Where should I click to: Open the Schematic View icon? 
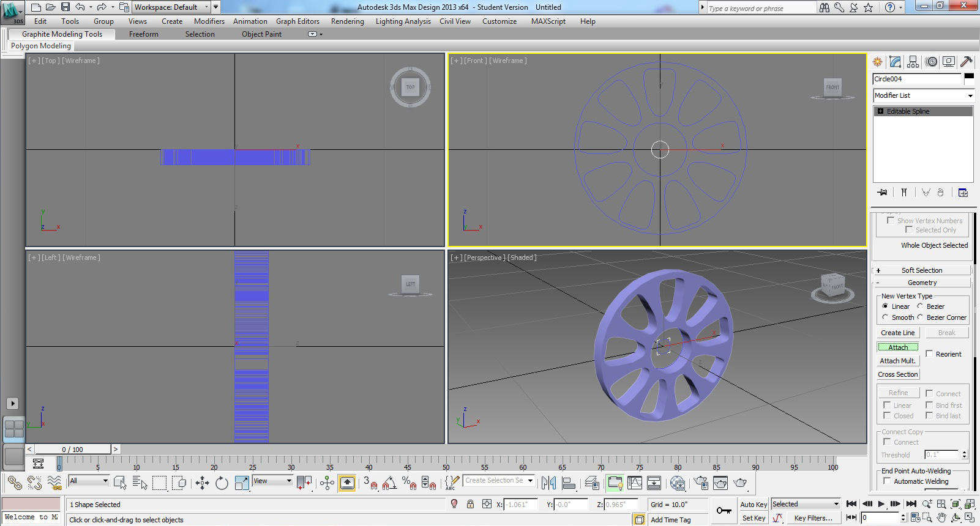[x=654, y=483]
